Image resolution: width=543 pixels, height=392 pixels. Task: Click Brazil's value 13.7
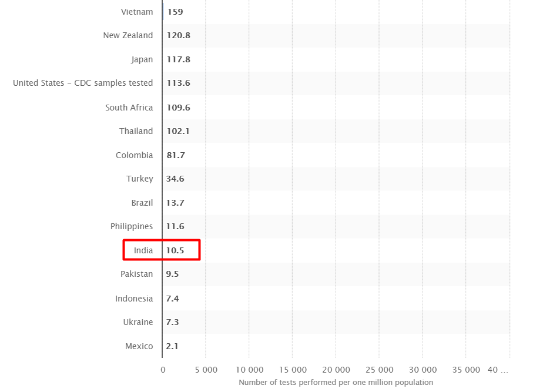click(175, 203)
